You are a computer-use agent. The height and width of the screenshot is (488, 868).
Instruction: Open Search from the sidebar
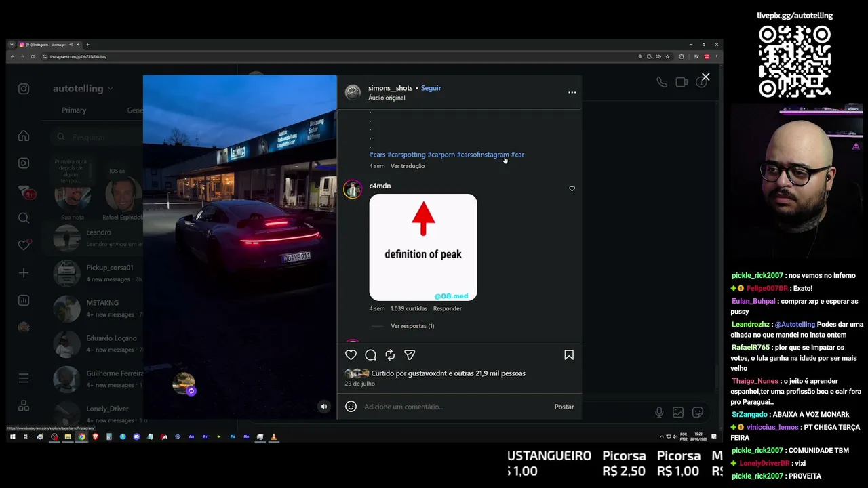24,218
